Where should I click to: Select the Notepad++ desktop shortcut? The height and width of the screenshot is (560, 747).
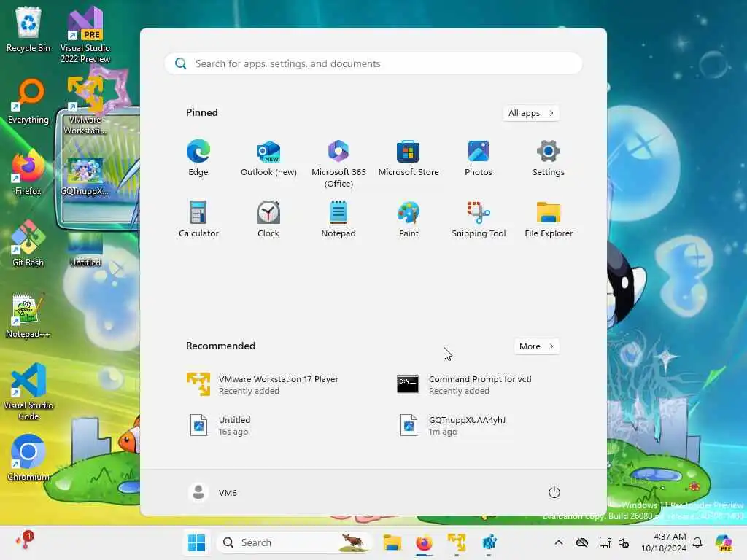click(x=28, y=316)
